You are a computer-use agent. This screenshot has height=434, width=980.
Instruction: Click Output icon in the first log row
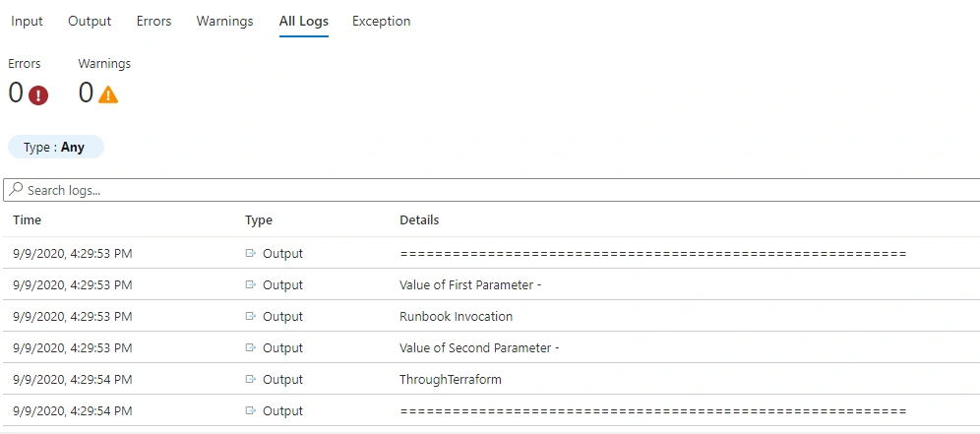[251, 253]
